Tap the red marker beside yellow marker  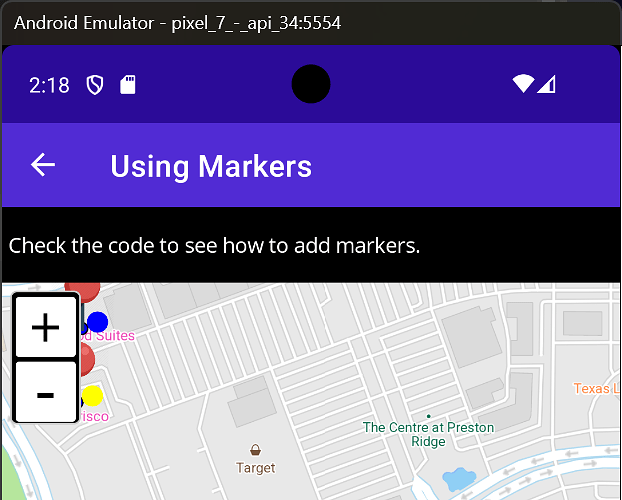pyautogui.click(x=86, y=358)
